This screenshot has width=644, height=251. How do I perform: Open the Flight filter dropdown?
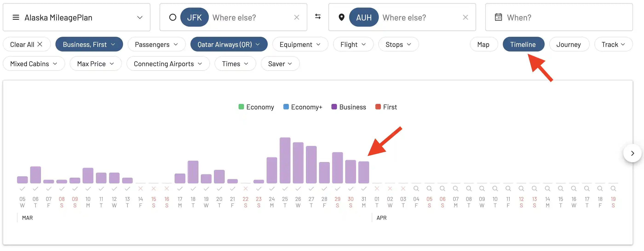click(x=353, y=44)
